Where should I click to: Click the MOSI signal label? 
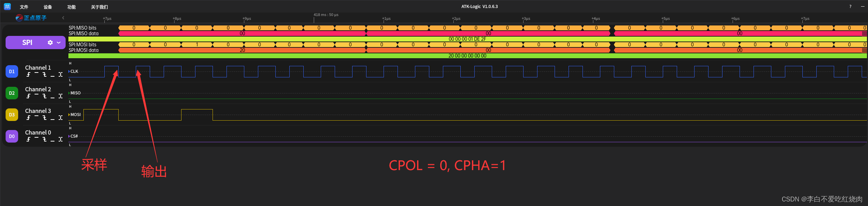75,115
